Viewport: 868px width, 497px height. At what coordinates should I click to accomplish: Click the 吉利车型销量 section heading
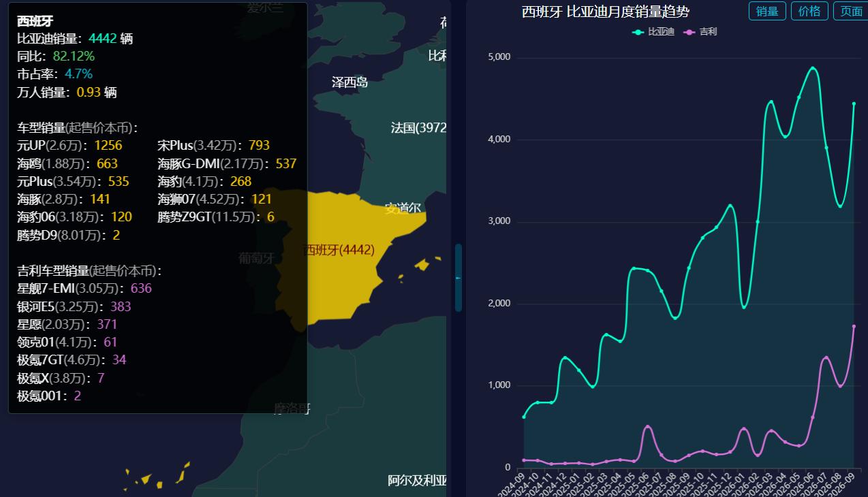[x=89, y=271]
